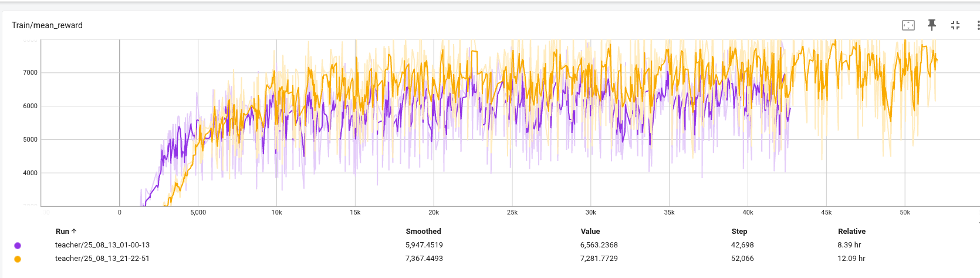Screen dimensions: 980x278
Task: Click the 40k x-axis tick label
Action: click(748, 213)
